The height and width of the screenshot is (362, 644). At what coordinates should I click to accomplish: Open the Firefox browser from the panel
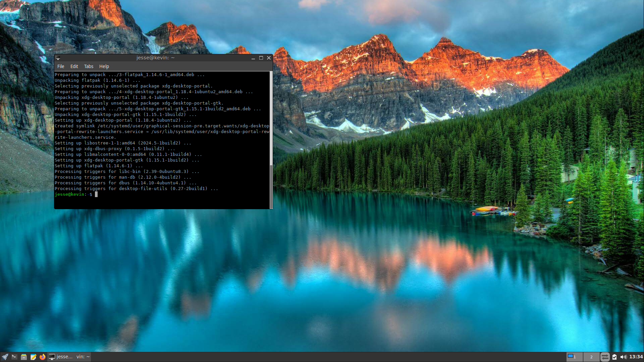point(42,357)
